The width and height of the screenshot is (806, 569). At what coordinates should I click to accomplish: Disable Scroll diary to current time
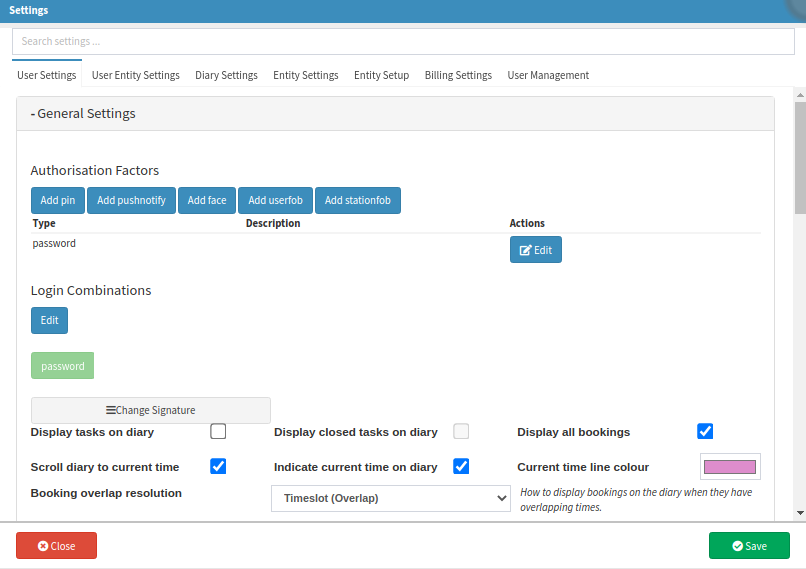[218, 466]
